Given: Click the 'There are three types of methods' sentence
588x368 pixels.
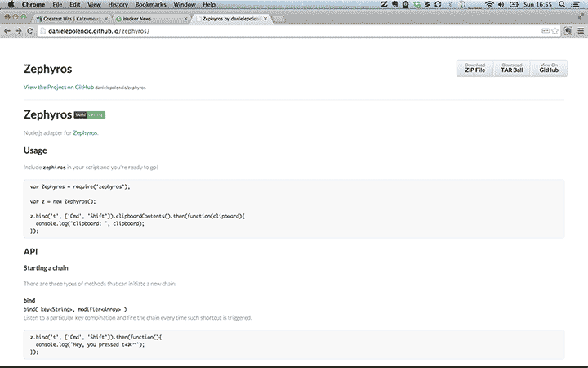Looking at the screenshot, I should pyautogui.click(x=100, y=284).
